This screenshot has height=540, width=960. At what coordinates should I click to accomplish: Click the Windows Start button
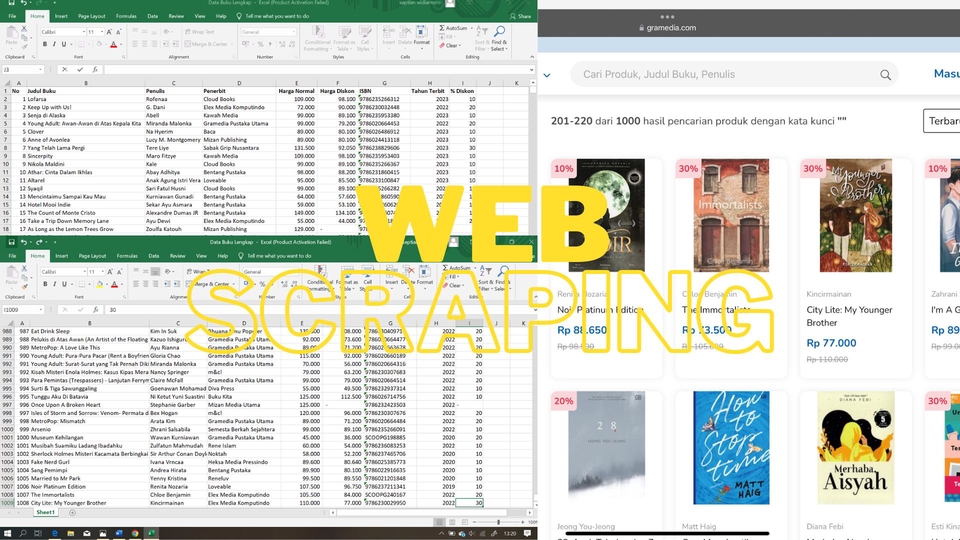point(7,533)
